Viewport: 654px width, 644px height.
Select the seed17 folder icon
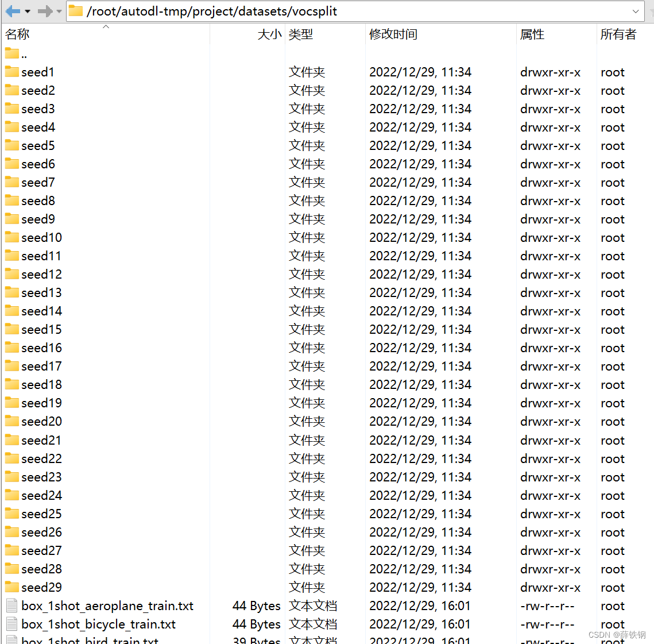(12, 365)
